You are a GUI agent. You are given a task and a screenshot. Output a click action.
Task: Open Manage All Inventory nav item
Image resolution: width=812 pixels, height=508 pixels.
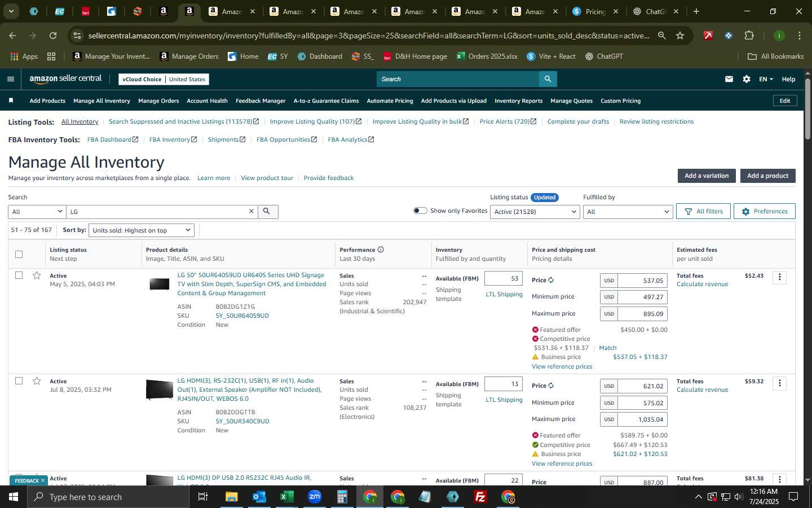[101, 100]
